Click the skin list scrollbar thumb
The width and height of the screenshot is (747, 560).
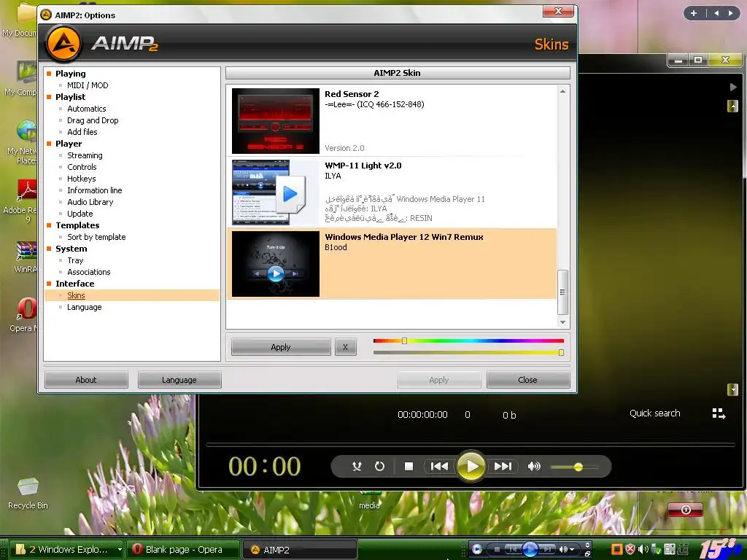(562, 292)
